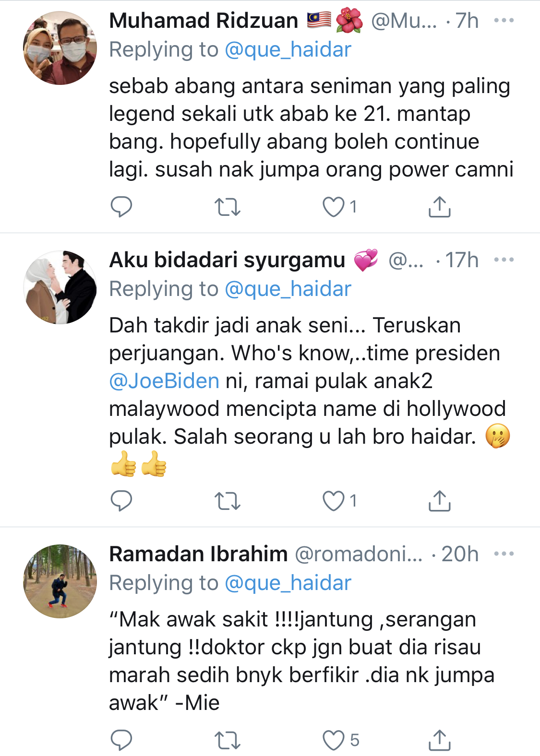540x756 pixels.
Task: Retweet Aku bidadari syurgamu's reply
Action: 227,501
